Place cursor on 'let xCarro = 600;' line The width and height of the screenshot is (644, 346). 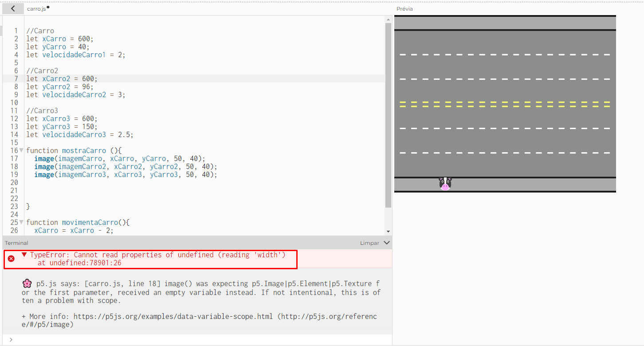(x=60, y=39)
